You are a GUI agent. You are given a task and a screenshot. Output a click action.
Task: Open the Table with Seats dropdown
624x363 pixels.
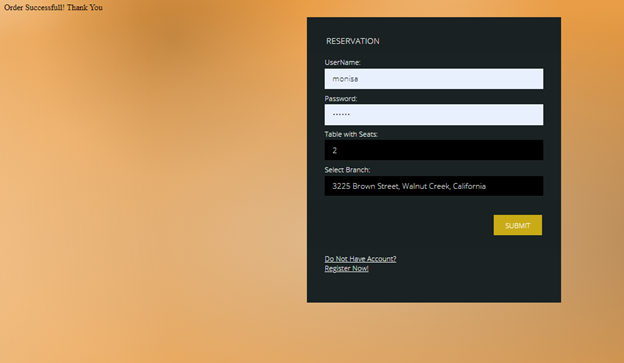[434, 150]
